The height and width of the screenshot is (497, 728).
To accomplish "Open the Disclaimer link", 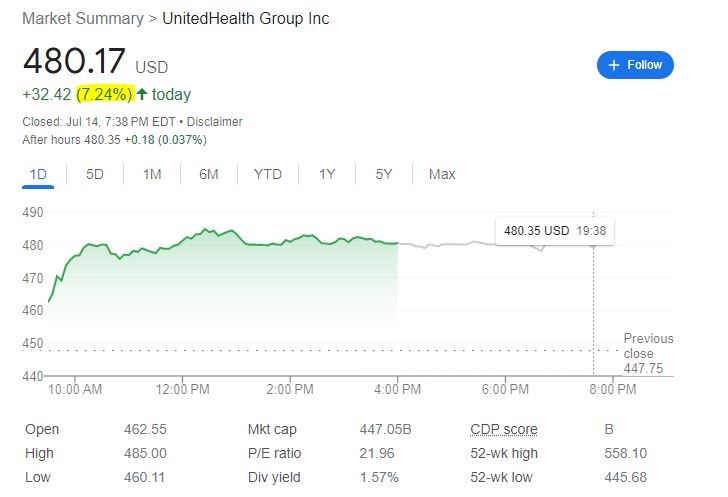I will pos(214,122).
